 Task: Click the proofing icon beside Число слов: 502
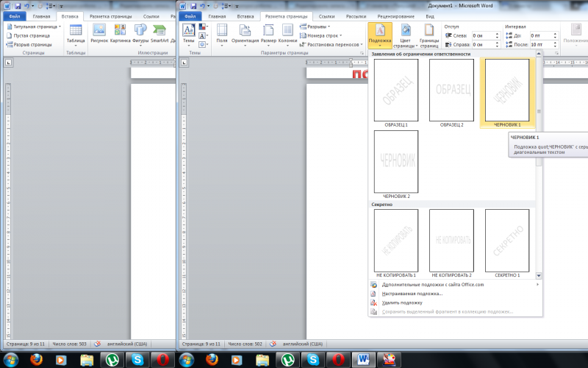(x=273, y=344)
